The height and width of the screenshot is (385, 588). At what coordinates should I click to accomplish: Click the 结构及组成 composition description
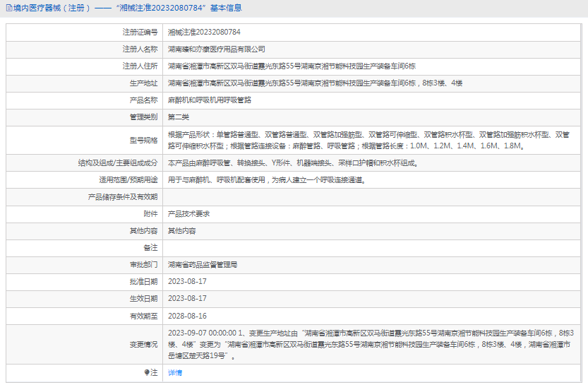pos(293,163)
